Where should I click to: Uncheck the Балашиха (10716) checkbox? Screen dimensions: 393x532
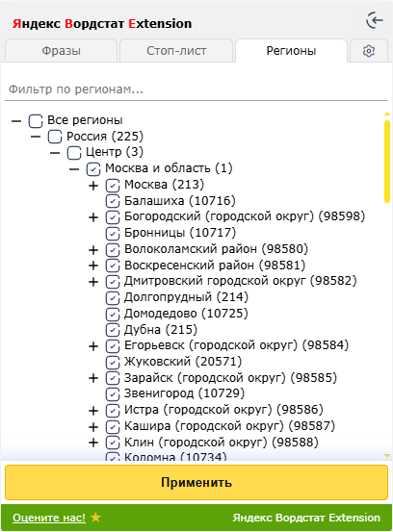113,201
